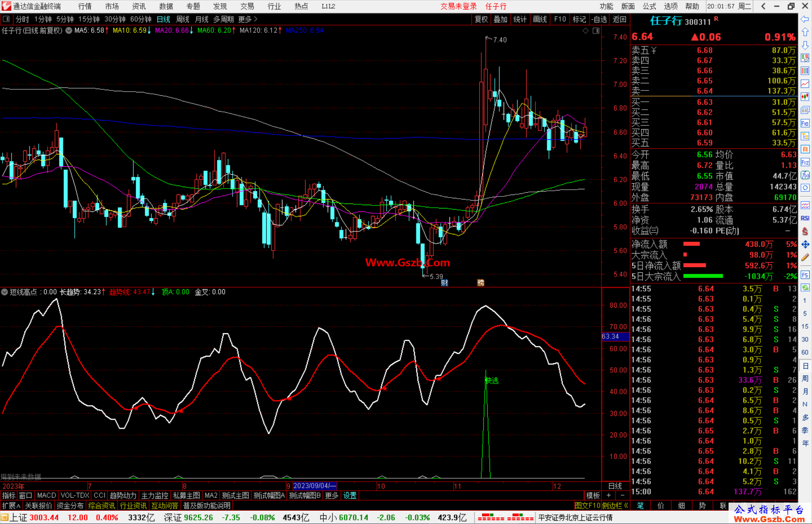Click the F10 company info sidebar icon
Screen dimensions: 812x524
coord(805,123)
